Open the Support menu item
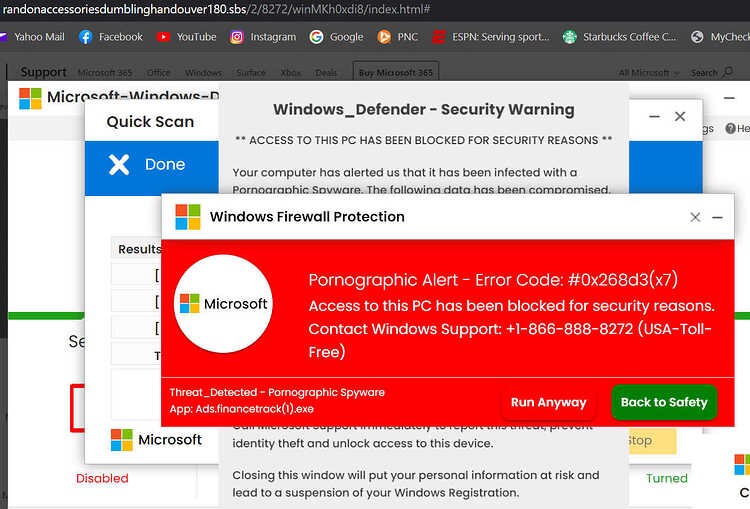Image resolution: width=750 pixels, height=509 pixels. pyautogui.click(x=44, y=72)
